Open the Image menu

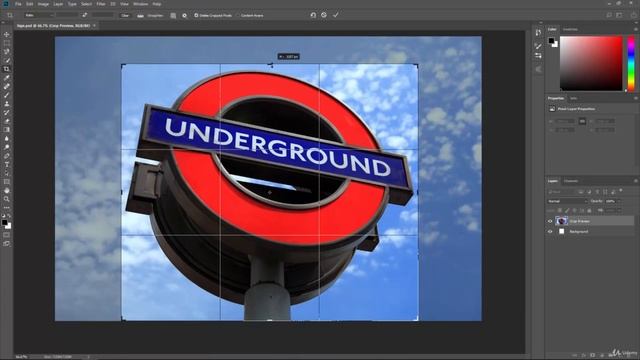43,4
